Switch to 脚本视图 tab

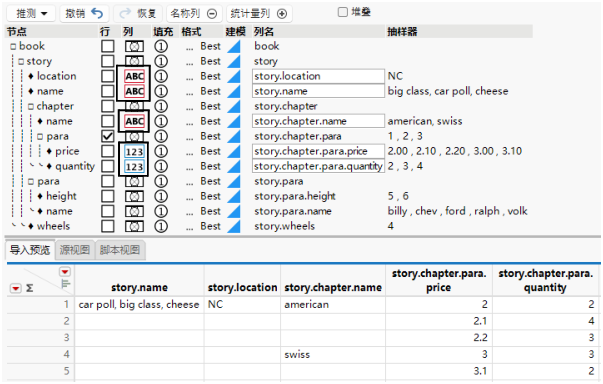click(x=120, y=250)
